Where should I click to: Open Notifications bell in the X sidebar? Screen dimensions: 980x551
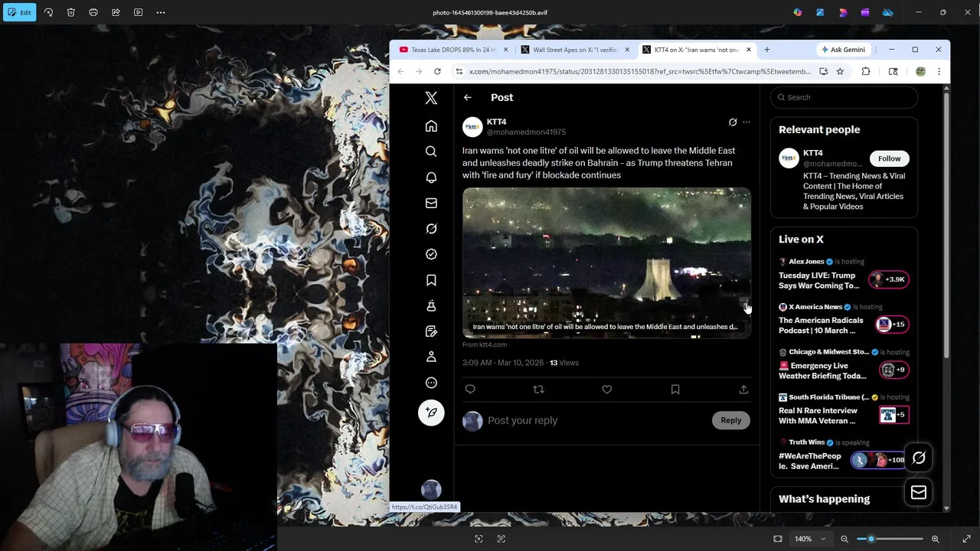(x=431, y=178)
